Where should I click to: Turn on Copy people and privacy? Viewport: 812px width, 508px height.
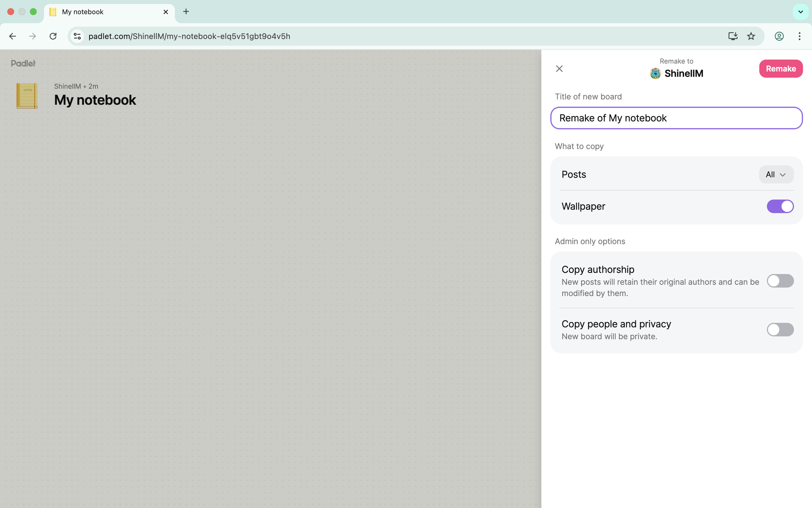coord(780,330)
